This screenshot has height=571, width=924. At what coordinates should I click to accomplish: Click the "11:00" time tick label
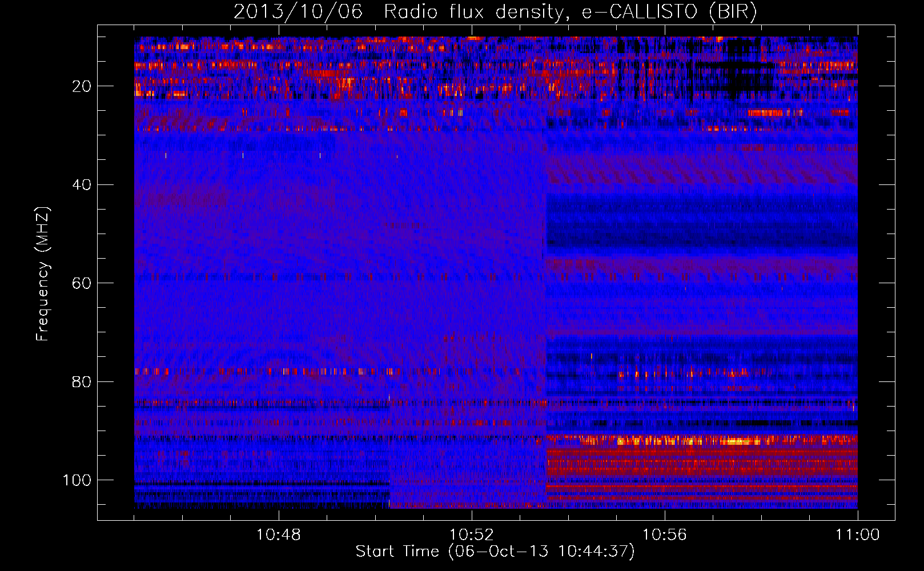(858, 535)
